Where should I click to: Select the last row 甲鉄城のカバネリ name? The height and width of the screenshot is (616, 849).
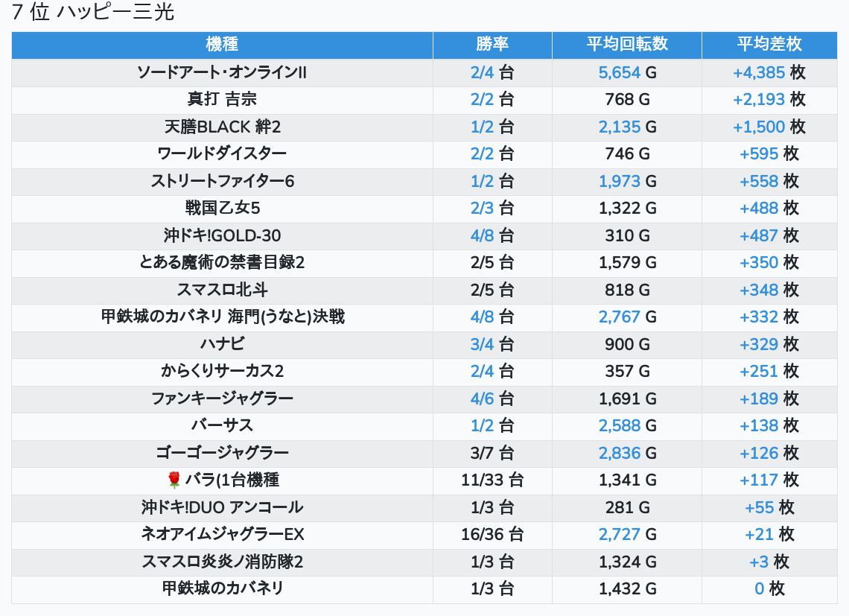pyautogui.click(x=222, y=588)
